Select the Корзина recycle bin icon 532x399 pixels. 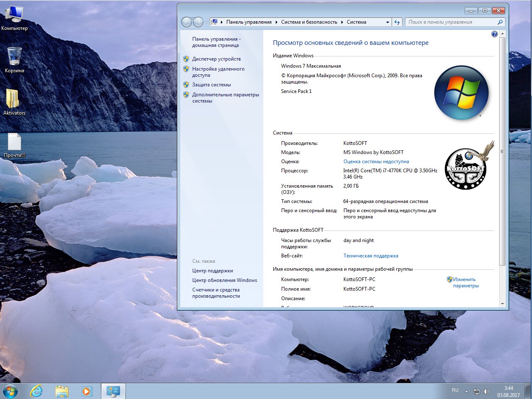15,60
